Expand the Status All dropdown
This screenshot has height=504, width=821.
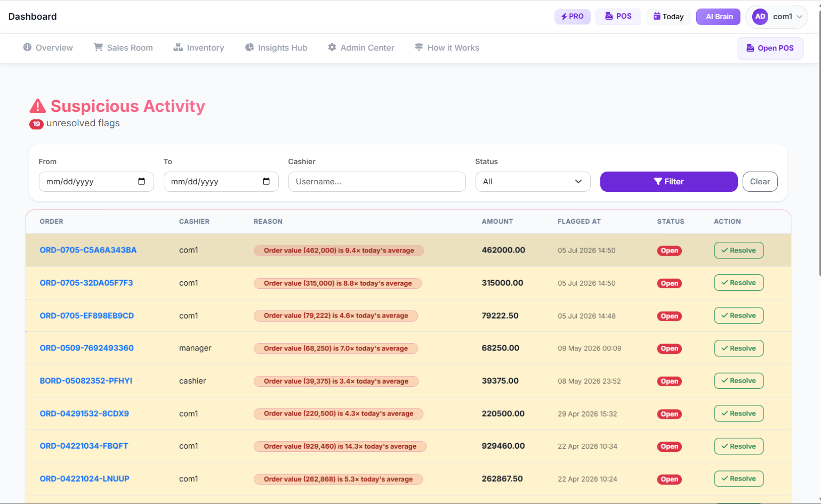click(x=533, y=182)
